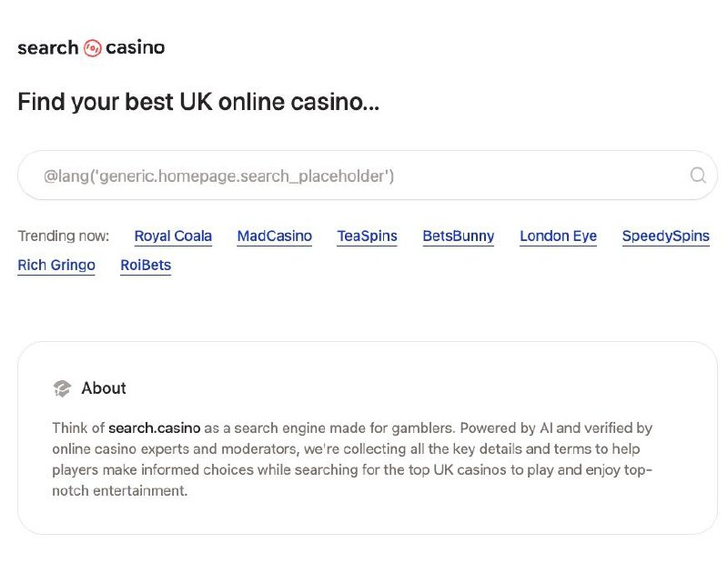
Task: Click the word 'search' in the logo
Action: tap(47, 48)
